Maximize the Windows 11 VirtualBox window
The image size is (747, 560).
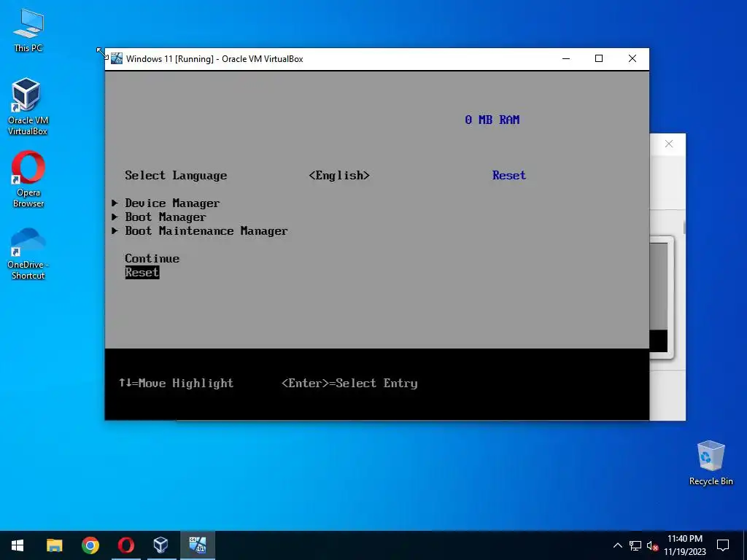599,58
